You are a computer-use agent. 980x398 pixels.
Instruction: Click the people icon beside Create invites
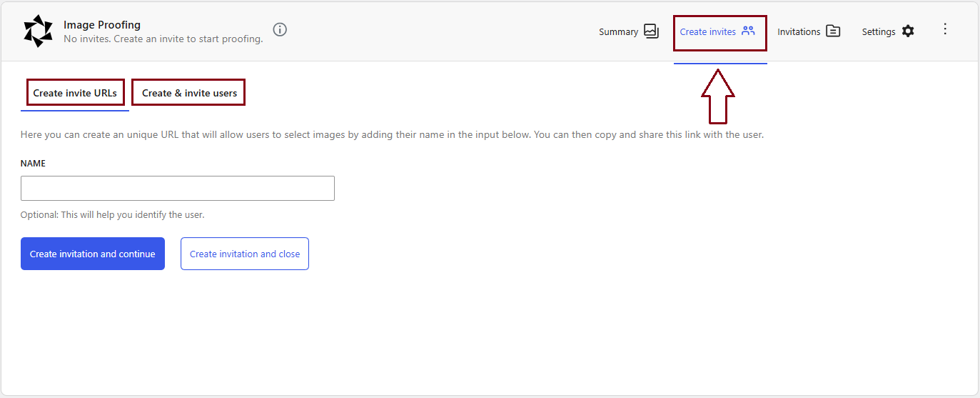pos(748,31)
